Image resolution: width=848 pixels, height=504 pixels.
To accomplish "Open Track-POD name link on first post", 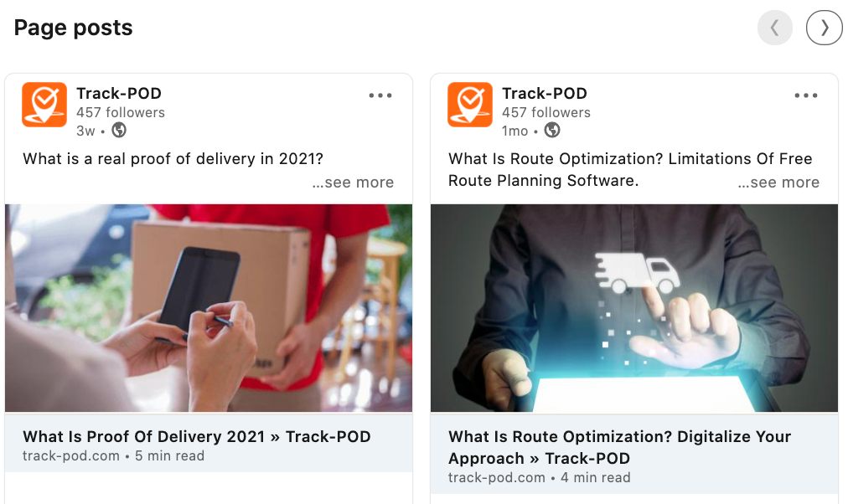I will [x=119, y=94].
